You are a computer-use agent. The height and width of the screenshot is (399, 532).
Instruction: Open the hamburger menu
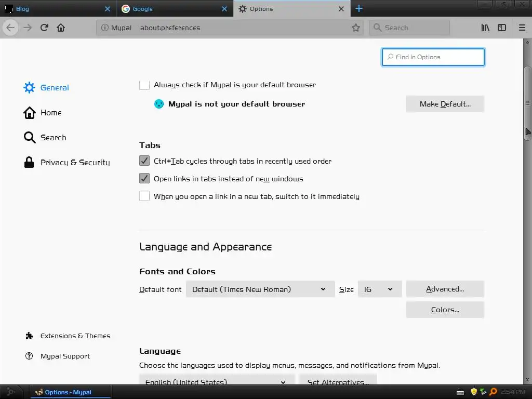(522, 28)
